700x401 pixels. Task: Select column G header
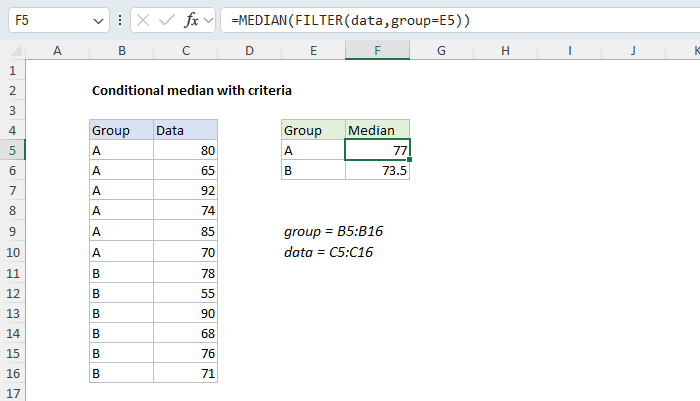pos(441,50)
